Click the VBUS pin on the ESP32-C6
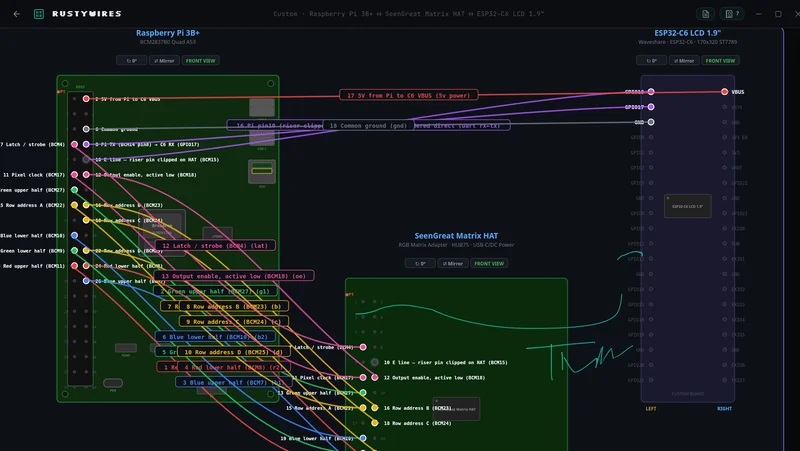 tap(725, 92)
